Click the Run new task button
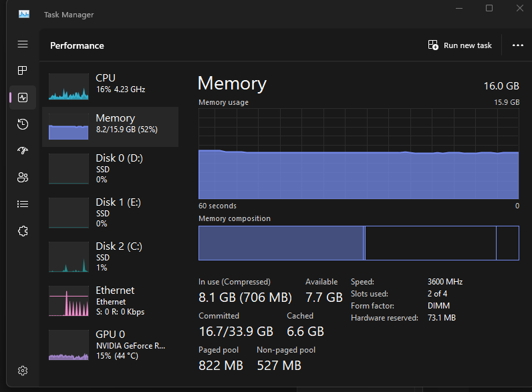This screenshot has width=532, height=392. [x=460, y=45]
